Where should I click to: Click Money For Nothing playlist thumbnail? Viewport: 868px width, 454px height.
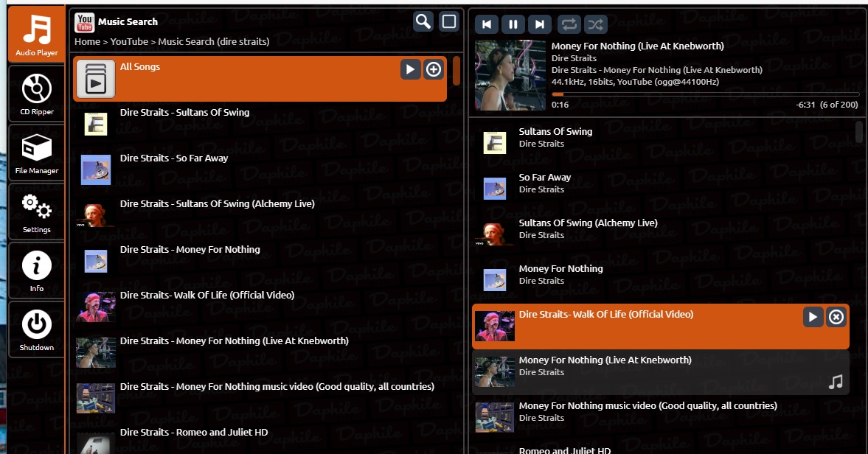(495, 280)
